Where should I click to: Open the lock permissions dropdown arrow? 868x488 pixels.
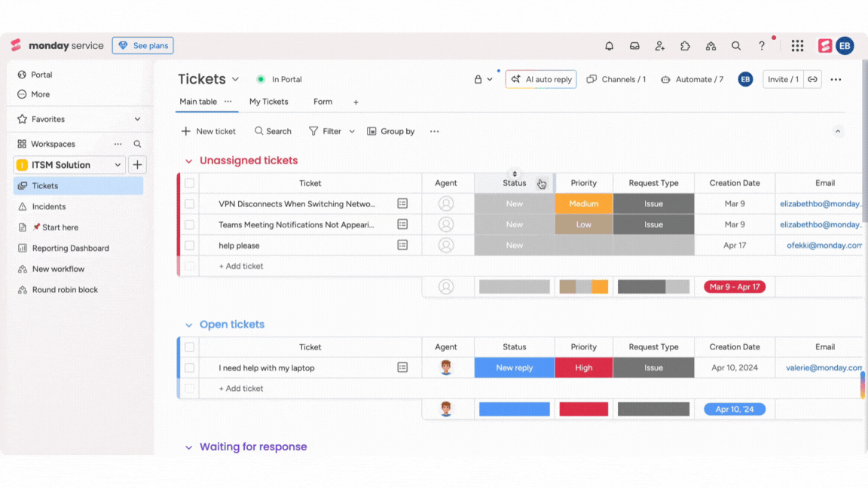(489, 79)
